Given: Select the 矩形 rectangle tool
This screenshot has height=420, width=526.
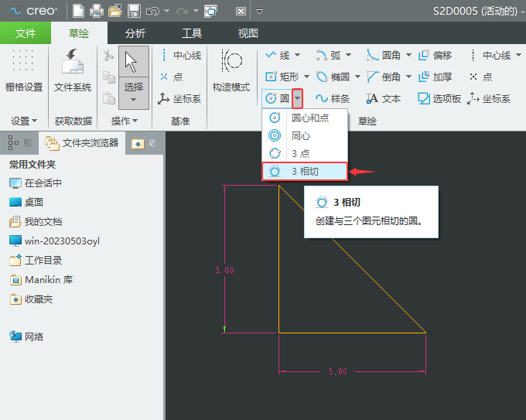Looking at the screenshot, I should (282, 77).
